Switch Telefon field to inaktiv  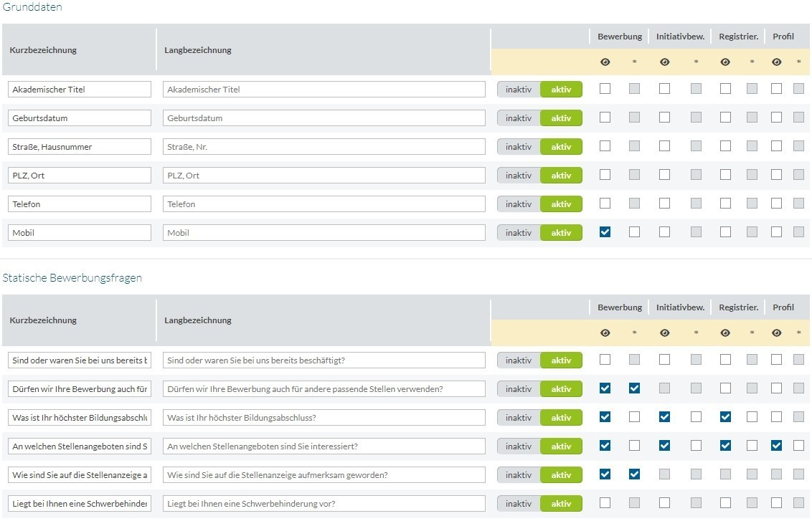pyautogui.click(x=519, y=204)
